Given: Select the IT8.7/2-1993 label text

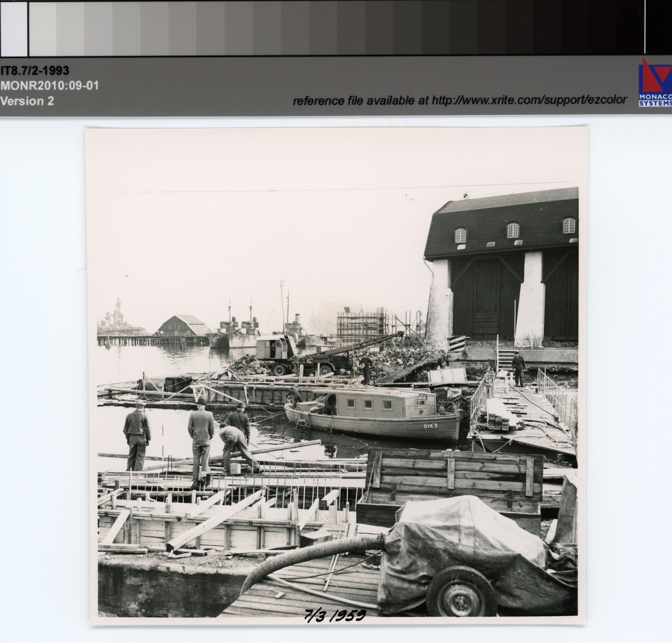Looking at the screenshot, I should pos(35,71).
